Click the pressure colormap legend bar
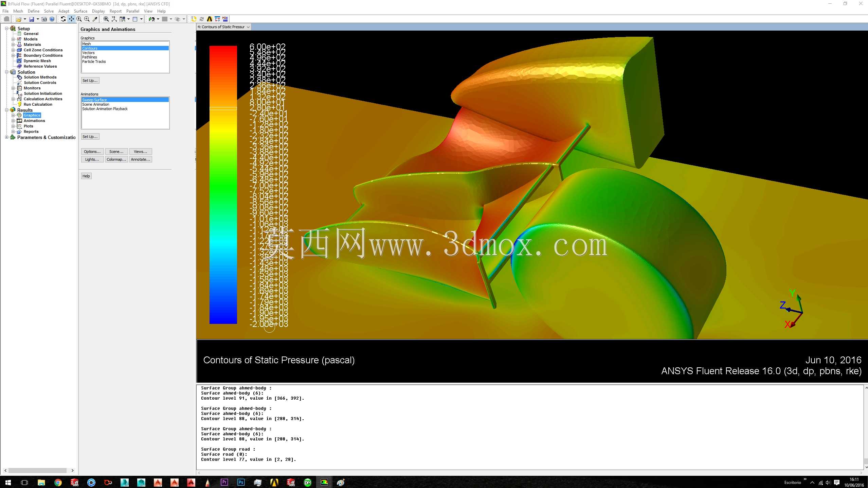This screenshot has height=488, width=868. pos(223,185)
